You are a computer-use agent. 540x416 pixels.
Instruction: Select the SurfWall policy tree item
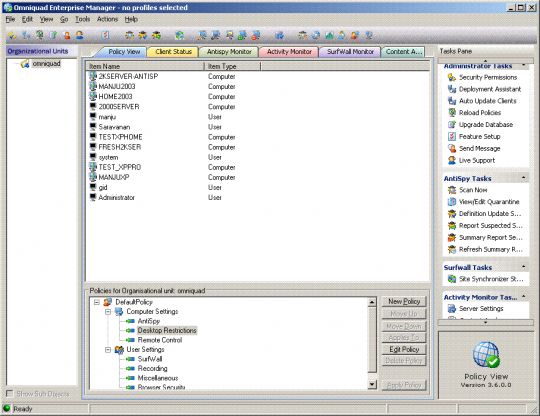150,359
